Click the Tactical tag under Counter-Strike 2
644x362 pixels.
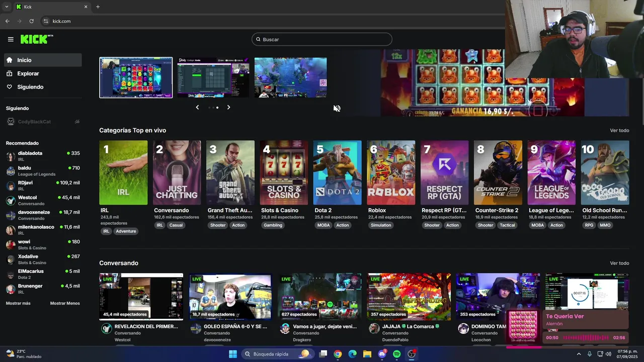tap(507, 225)
